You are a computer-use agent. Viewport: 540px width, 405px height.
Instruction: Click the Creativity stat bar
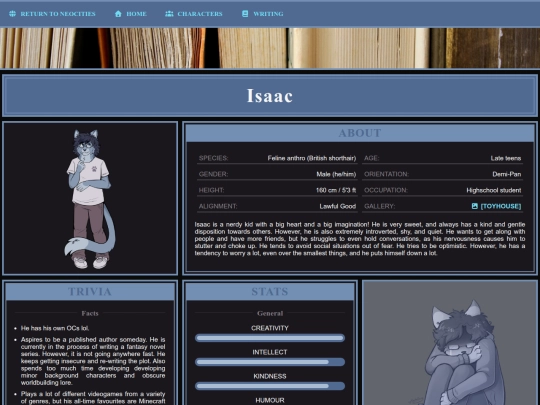[270, 338]
